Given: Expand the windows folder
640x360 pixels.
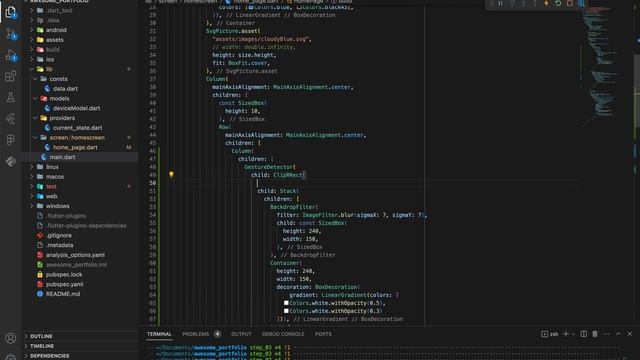Looking at the screenshot, I should coord(32,206).
